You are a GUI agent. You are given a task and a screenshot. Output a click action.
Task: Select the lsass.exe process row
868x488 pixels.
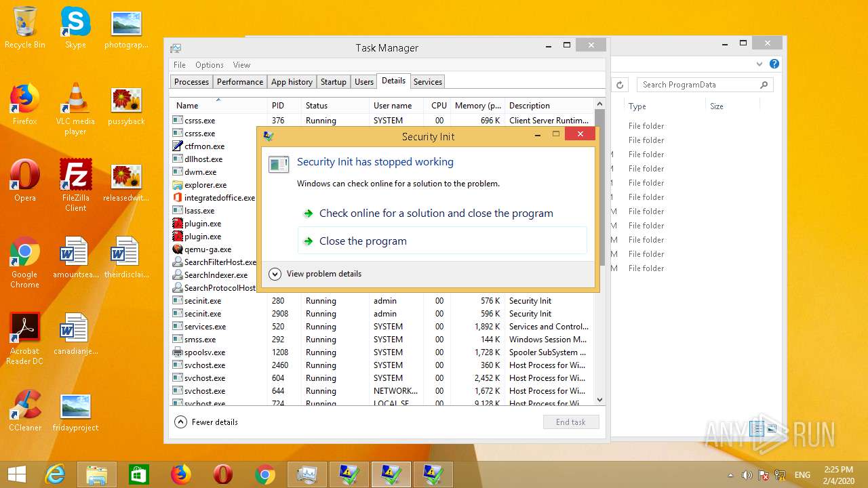point(214,211)
